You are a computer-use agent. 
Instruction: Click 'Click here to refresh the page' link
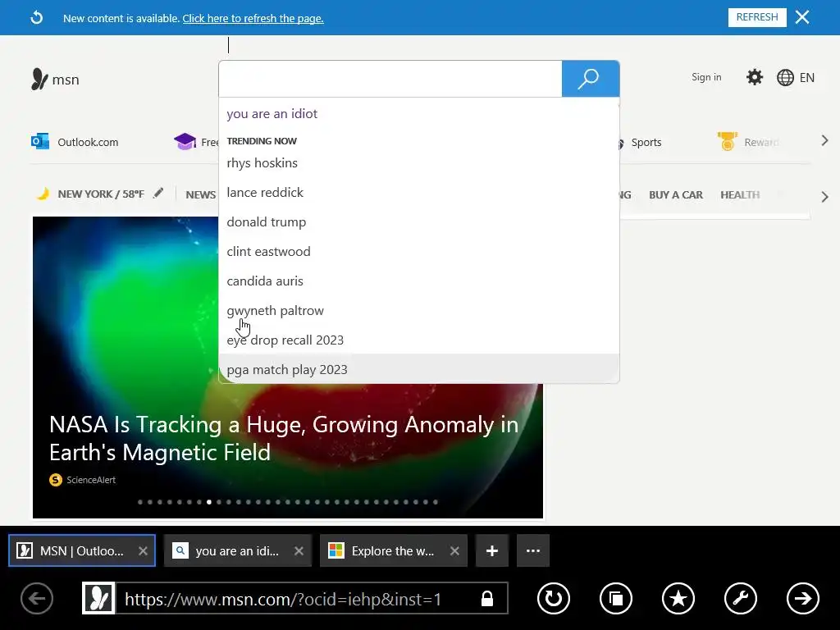coord(253,18)
